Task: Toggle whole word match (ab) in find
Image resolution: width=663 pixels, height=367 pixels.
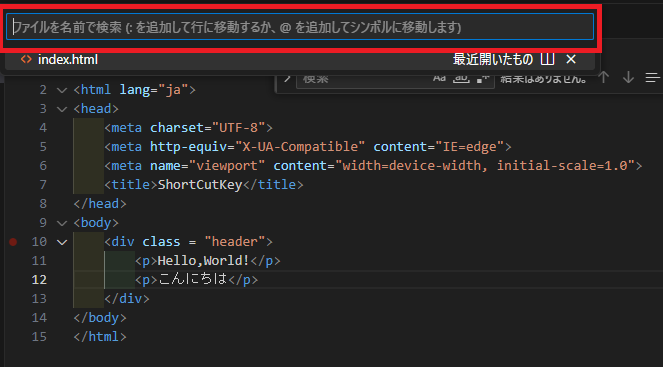Action: click(461, 78)
